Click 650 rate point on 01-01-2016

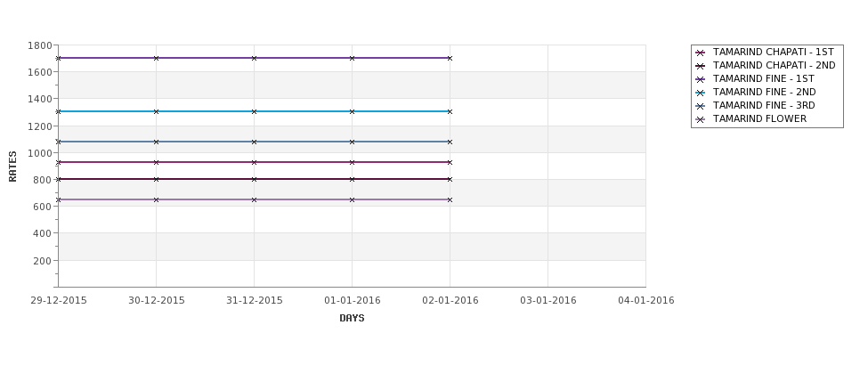(x=352, y=199)
